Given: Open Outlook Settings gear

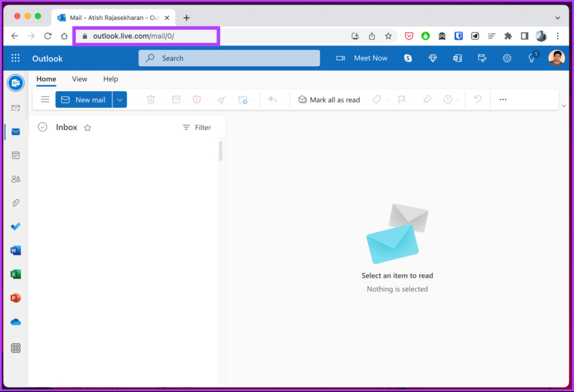Looking at the screenshot, I should click(x=507, y=58).
